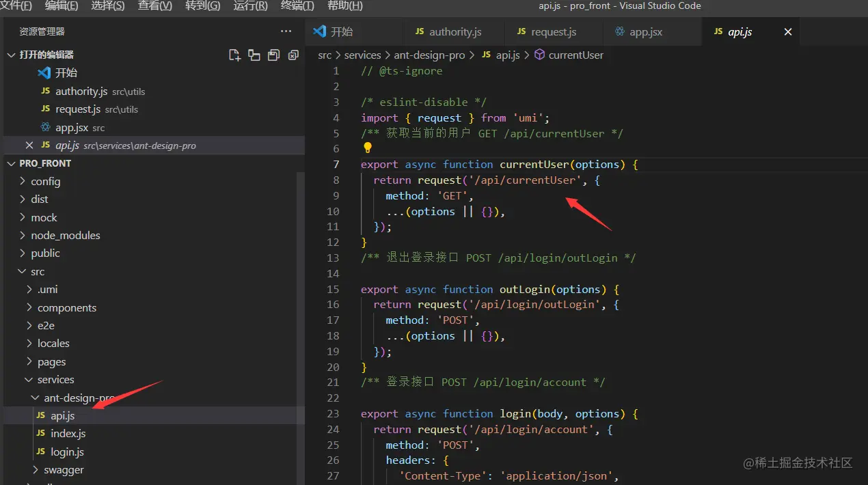Expand the public folder
This screenshot has width=868, height=485.
(x=23, y=253)
